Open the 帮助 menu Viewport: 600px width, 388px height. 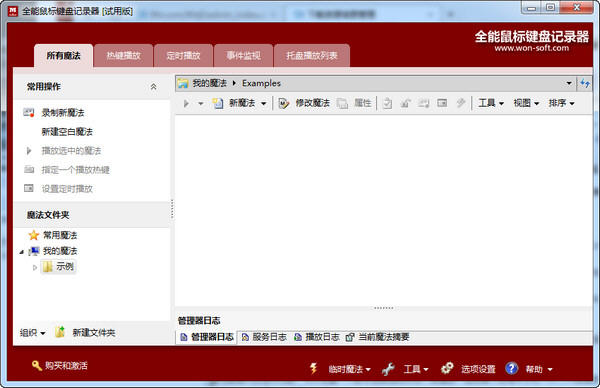pos(539,369)
